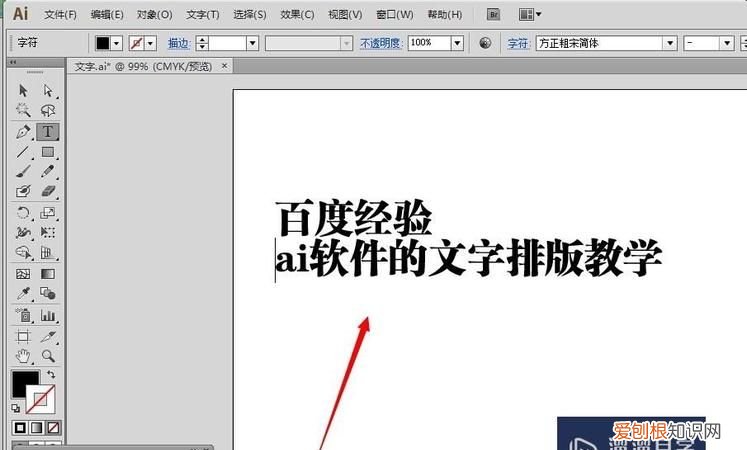Expand the font family dropdown arrow

tap(670, 43)
